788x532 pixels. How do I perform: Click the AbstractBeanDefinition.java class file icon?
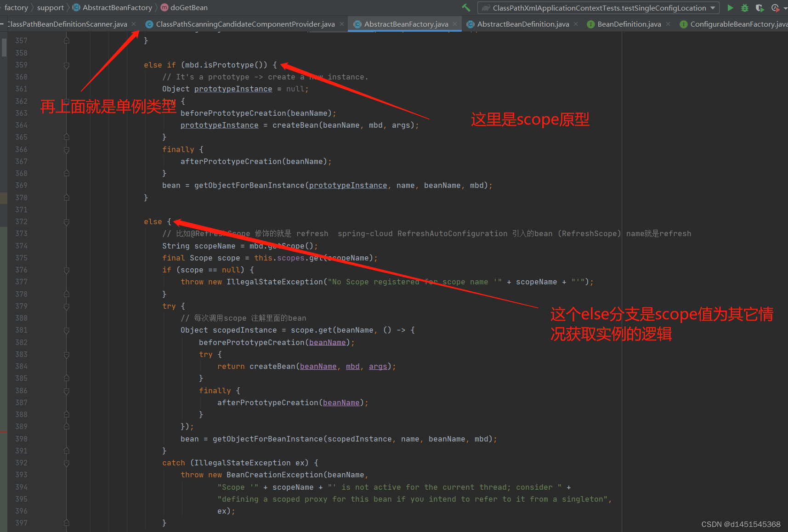pyautogui.click(x=471, y=24)
